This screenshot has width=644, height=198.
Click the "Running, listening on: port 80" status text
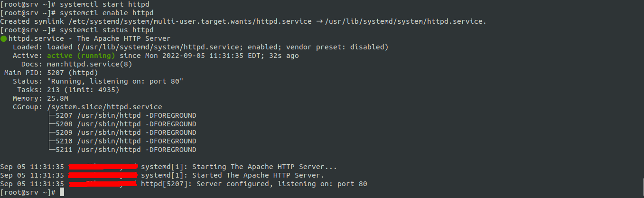(115, 81)
